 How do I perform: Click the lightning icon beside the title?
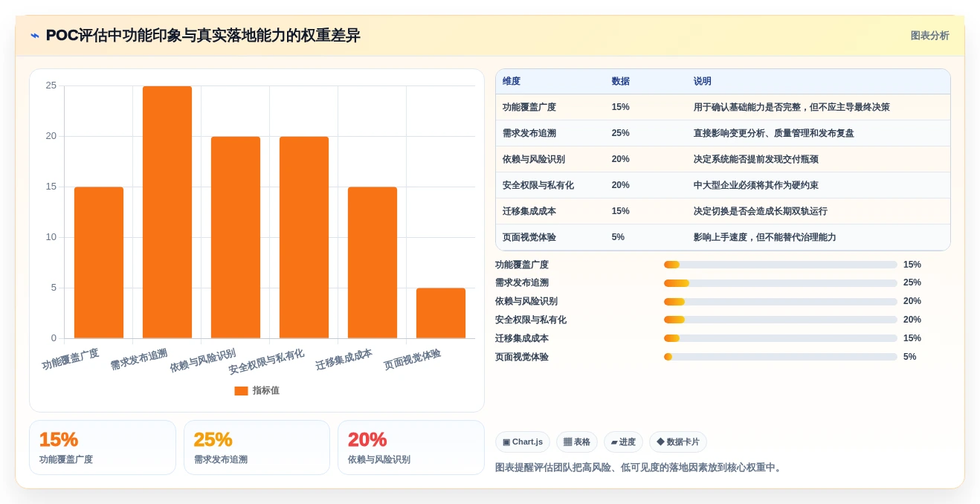pos(35,36)
